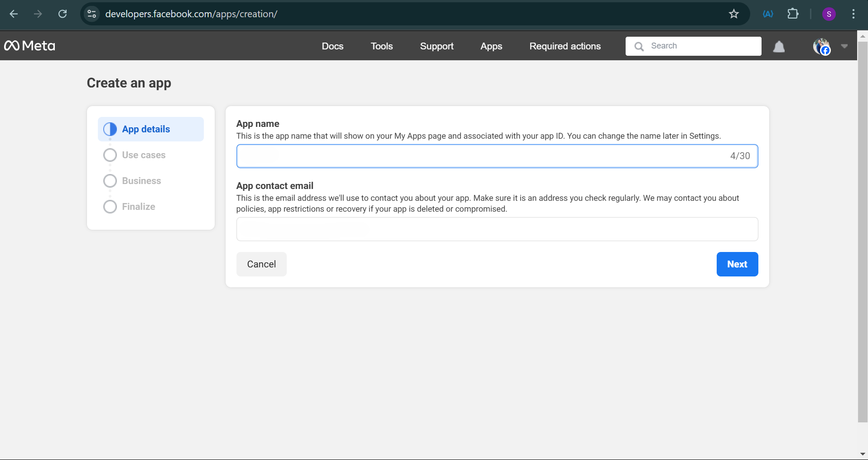Select the Use cases step
Viewport: 868px width, 460px height.
click(143, 155)
